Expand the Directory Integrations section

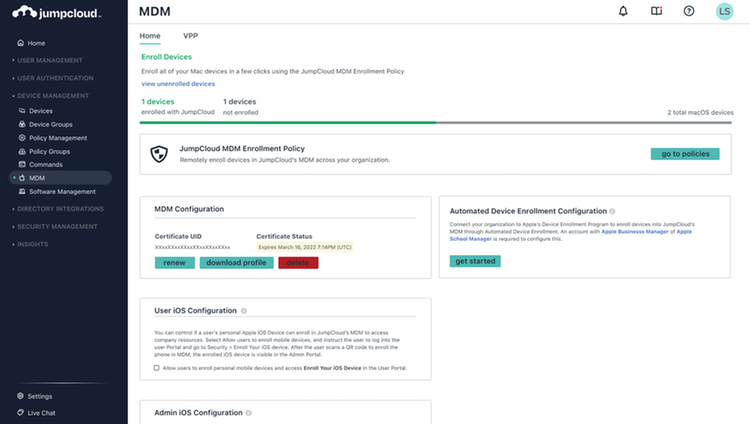(x=57, y=209)
